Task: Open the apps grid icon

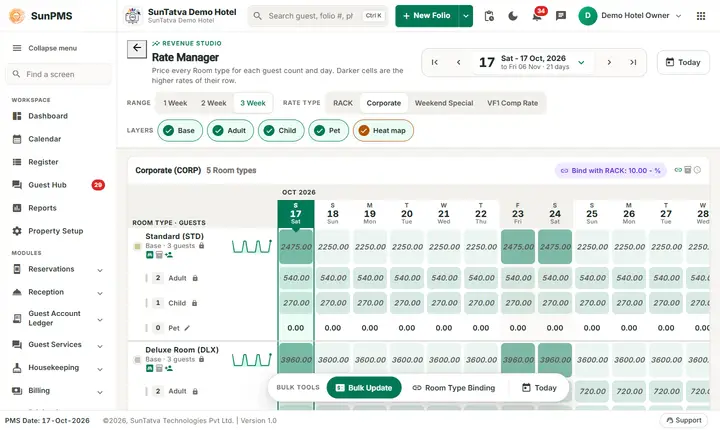Action: [x=701, y=16]
